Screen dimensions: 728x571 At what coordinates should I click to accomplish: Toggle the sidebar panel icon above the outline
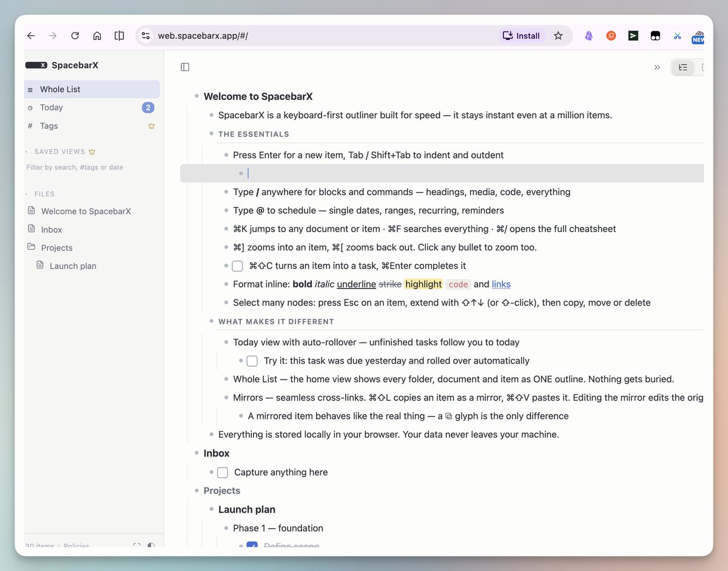coord(185,67)
